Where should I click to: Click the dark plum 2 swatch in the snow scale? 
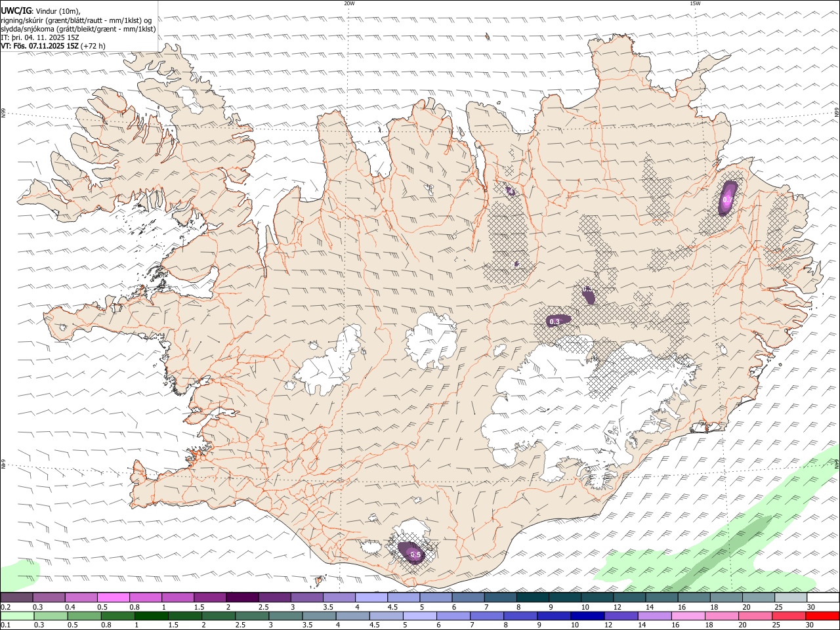coord(242,598)
